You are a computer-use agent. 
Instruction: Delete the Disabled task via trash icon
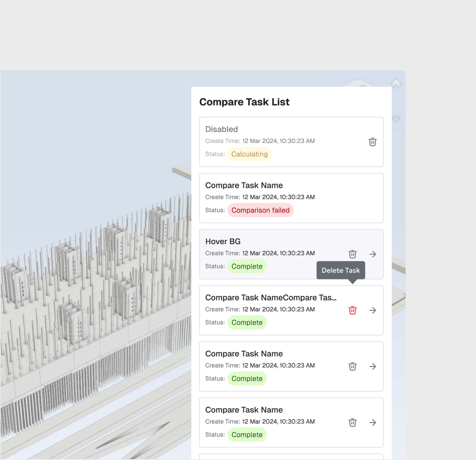click(373, 142)
